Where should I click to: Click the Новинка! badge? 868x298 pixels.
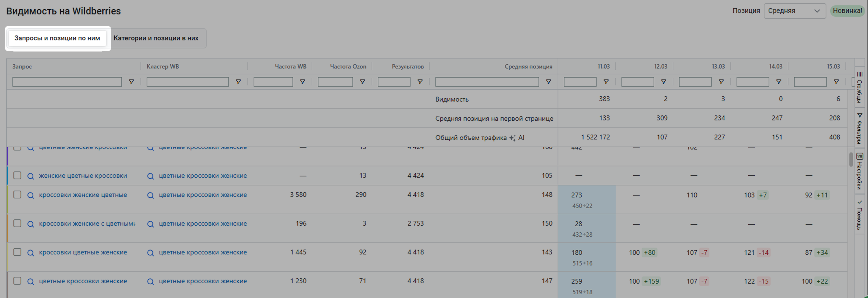[x=847, y=11]
